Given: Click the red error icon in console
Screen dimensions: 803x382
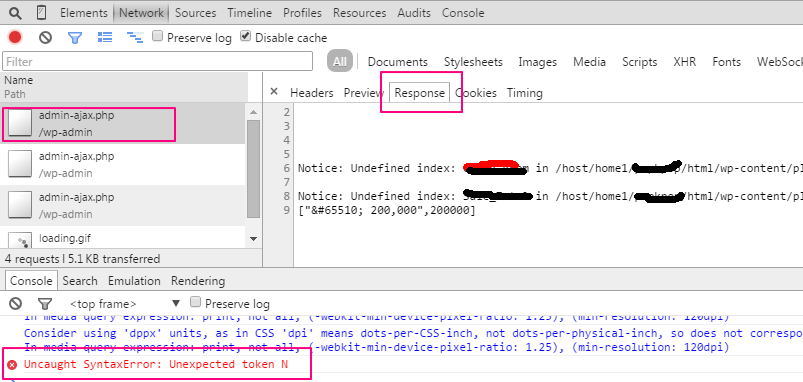Looking at the screenshot, I should pyautogui.click(x=12, y=365).
